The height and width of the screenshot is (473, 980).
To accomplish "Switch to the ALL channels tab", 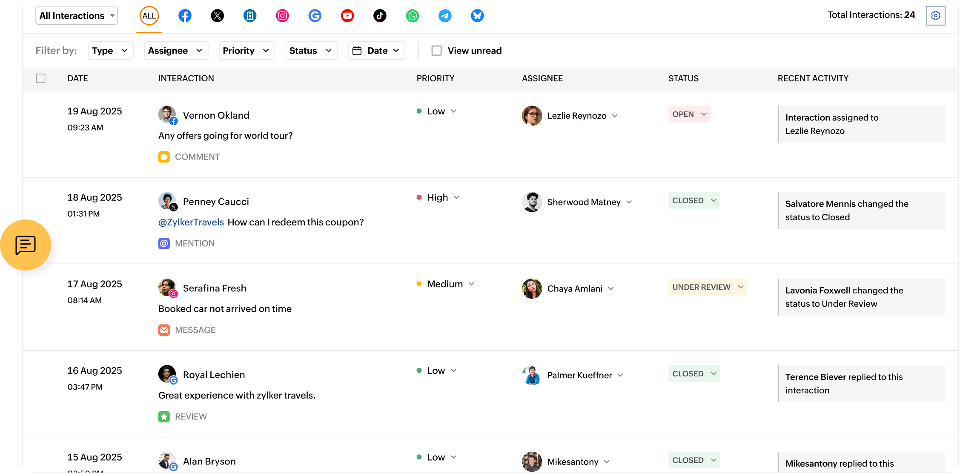I will click(149, 16).
